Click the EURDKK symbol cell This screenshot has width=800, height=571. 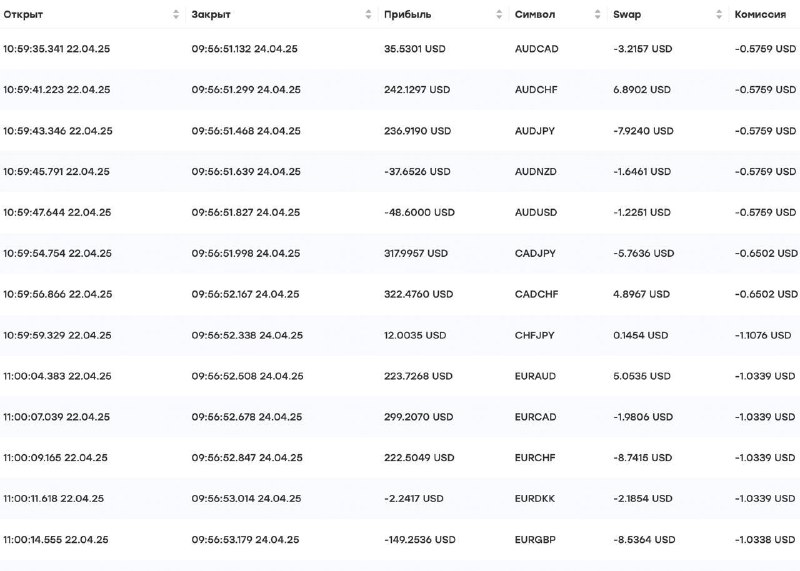[x=534, y=499]
